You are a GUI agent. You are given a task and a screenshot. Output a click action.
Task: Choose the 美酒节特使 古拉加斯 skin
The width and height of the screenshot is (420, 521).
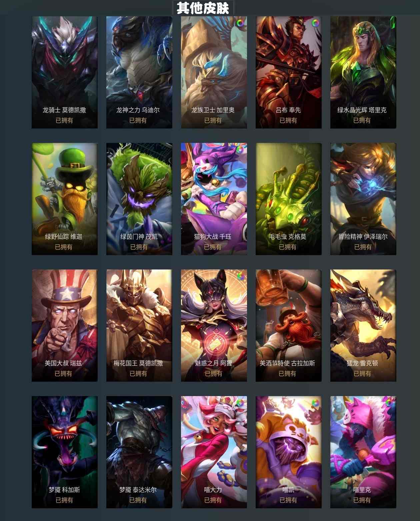pyautogui.click(x=289, y=325)
